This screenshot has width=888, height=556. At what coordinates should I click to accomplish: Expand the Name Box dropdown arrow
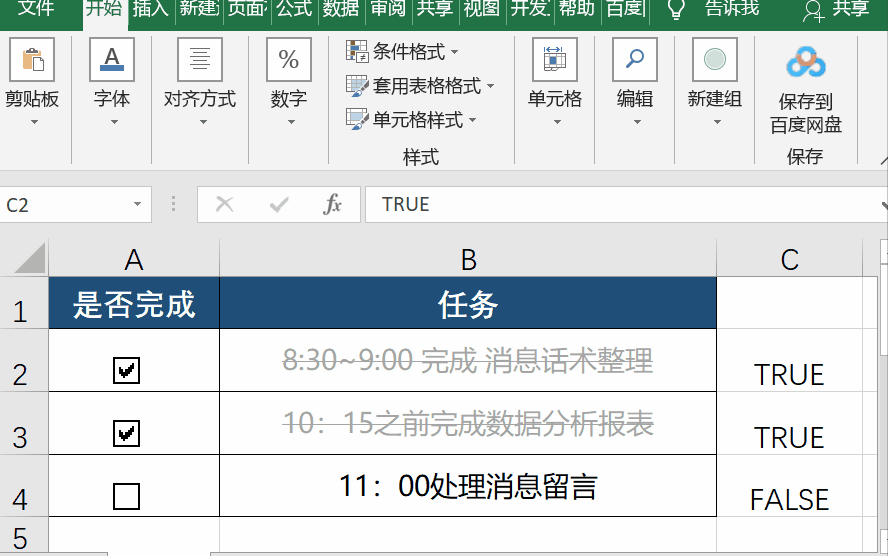(x=137, y=204)
